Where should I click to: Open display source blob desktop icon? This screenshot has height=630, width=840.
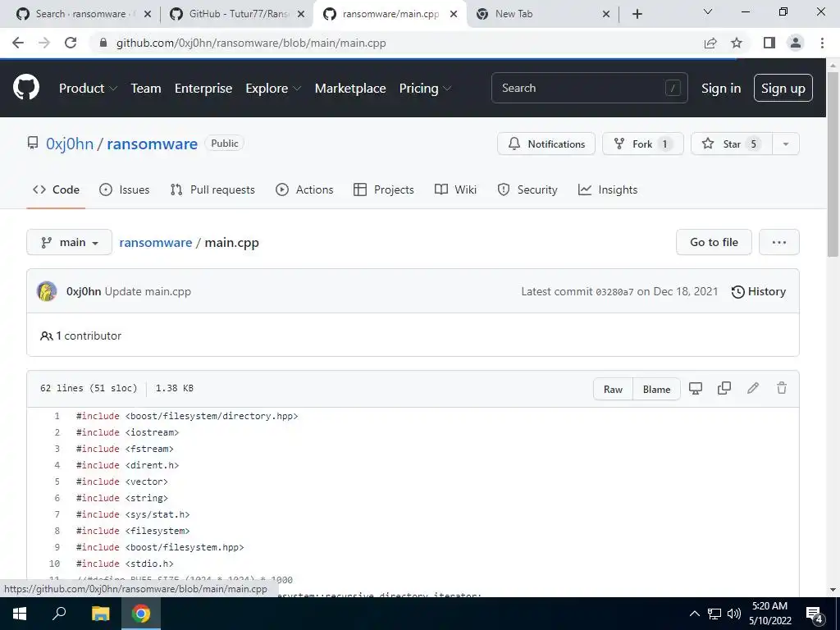pos(696,388)
